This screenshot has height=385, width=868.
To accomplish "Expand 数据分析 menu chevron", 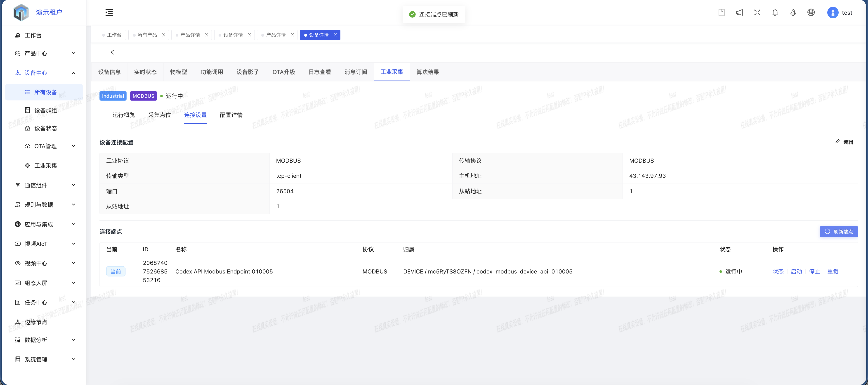I will pyautogui.click(x=73, y=340).
